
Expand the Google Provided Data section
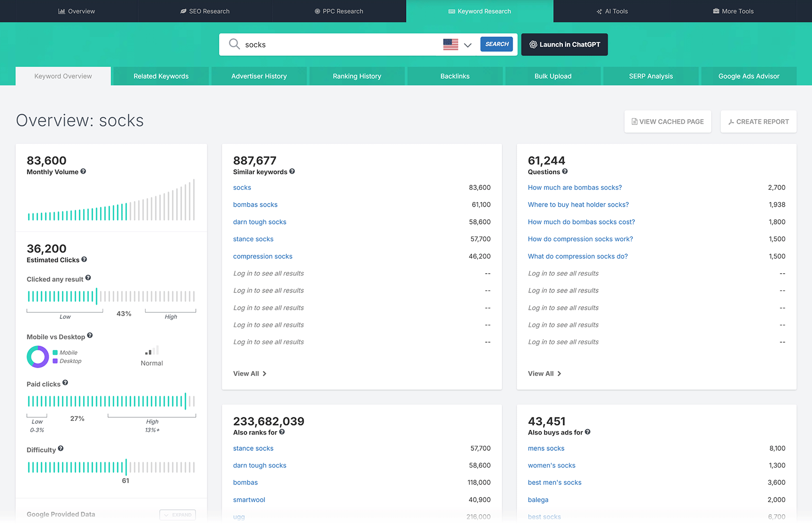178,515
